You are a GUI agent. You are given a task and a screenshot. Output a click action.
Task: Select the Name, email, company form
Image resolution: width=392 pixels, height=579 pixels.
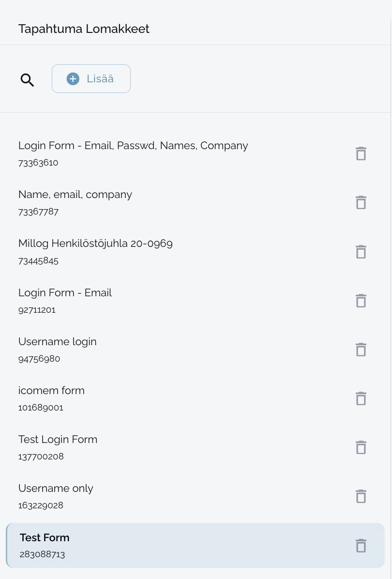[75, 195]
